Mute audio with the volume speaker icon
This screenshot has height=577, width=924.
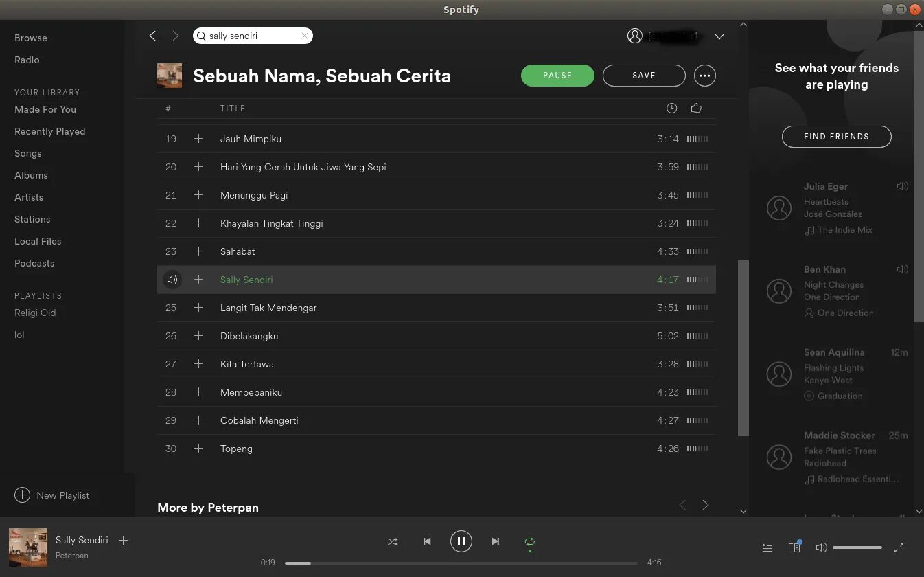tap(821, 547)
